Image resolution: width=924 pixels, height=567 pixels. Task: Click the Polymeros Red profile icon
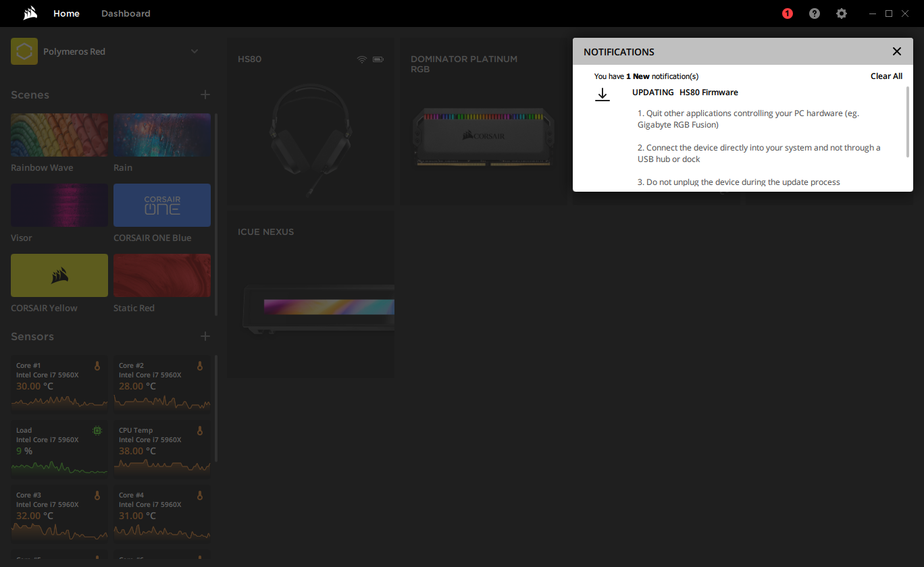pyautogui.click(x=24, y=51)
